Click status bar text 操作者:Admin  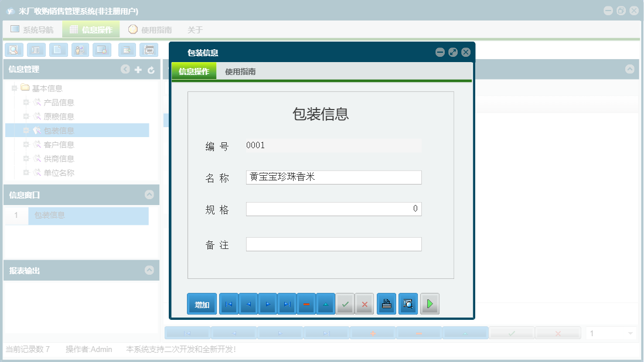(x=88, y=349)
